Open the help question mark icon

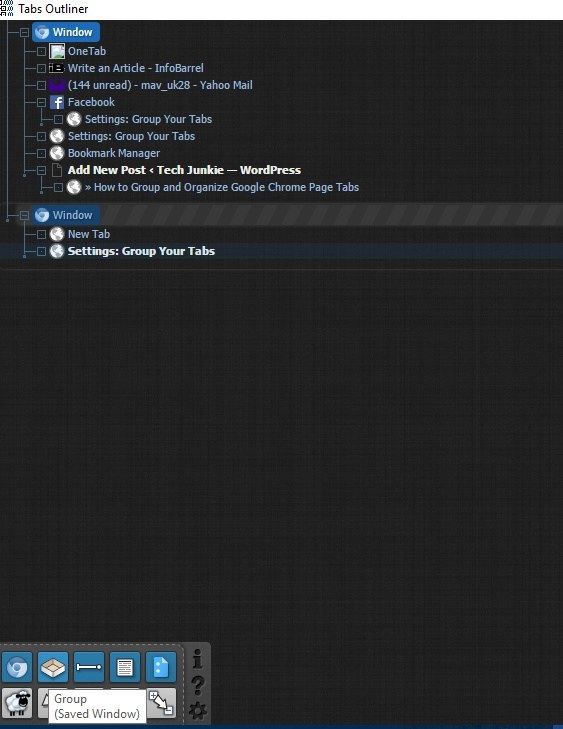click(197, 685)
